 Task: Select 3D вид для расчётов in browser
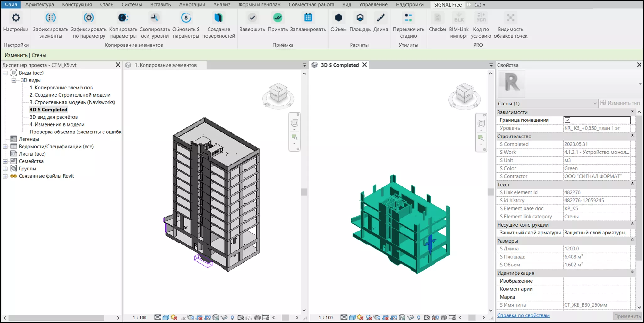click(x=54, y=117)
